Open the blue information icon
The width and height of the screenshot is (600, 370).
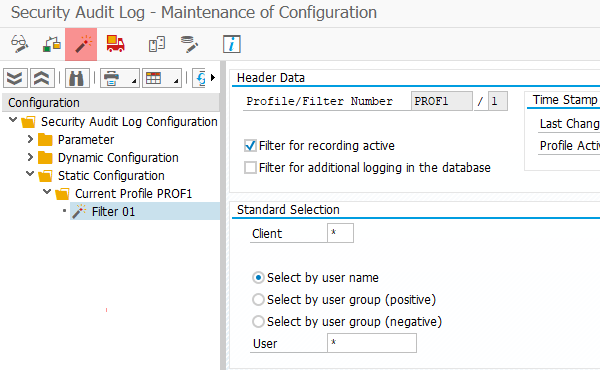click(232, 44)
